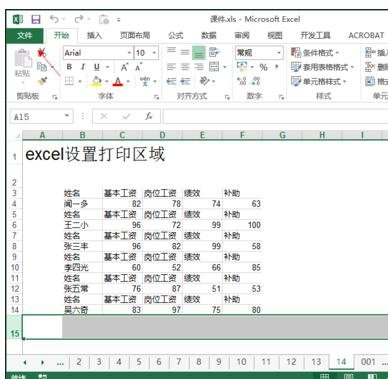Open the 常规 number format dropdown
This screenshot has height=379, width=388.
pyautogui.click(x=279, y=53)
